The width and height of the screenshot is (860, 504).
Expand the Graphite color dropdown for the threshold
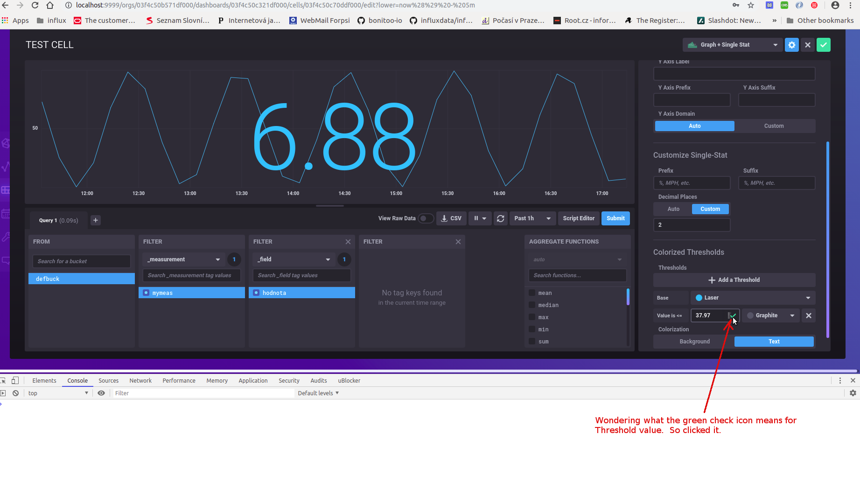(x=770, y=315)
